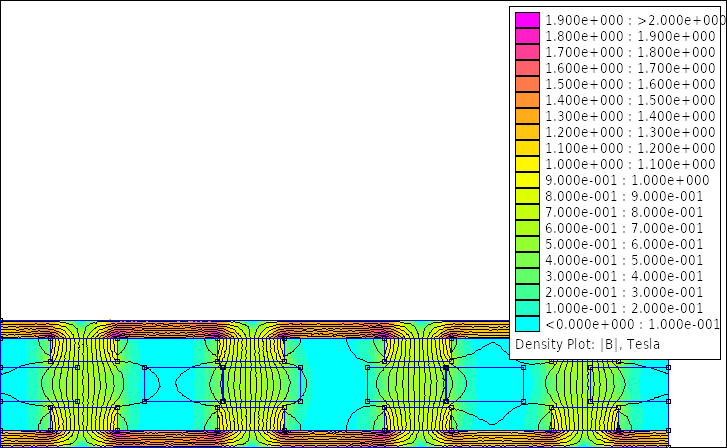Click the orange 1.500e+000 : 1.600e+000 swatch
The image size is (727, 448).
click(527, 84)
